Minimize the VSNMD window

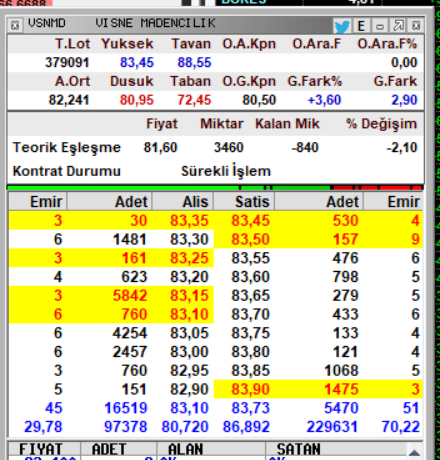tap(380, 26)
